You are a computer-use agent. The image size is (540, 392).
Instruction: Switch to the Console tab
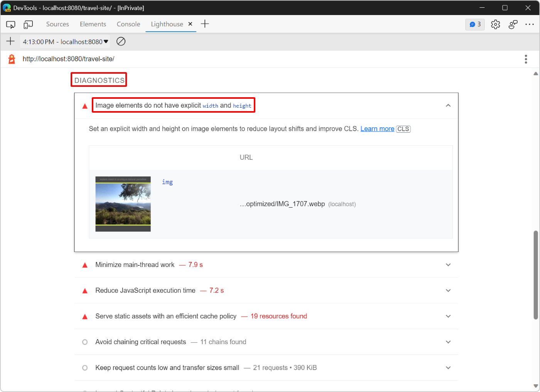coord(128,24)
